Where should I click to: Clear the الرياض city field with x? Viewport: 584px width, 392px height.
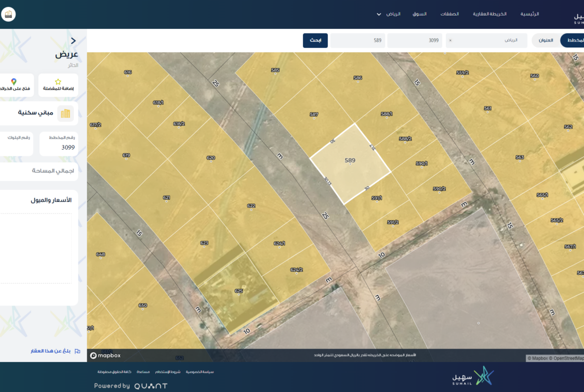click(x=450, y=40)
